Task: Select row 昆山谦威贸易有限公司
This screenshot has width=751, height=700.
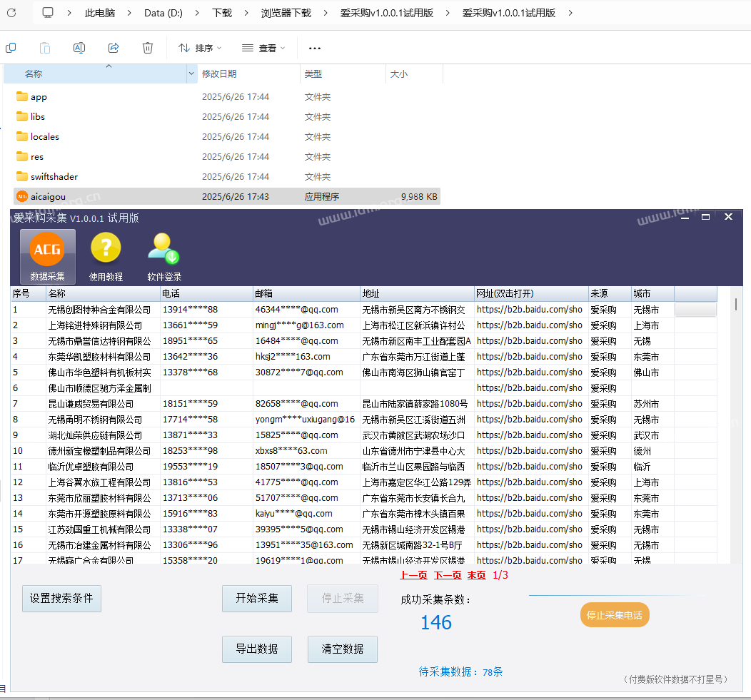Action: tap(363, 404)
